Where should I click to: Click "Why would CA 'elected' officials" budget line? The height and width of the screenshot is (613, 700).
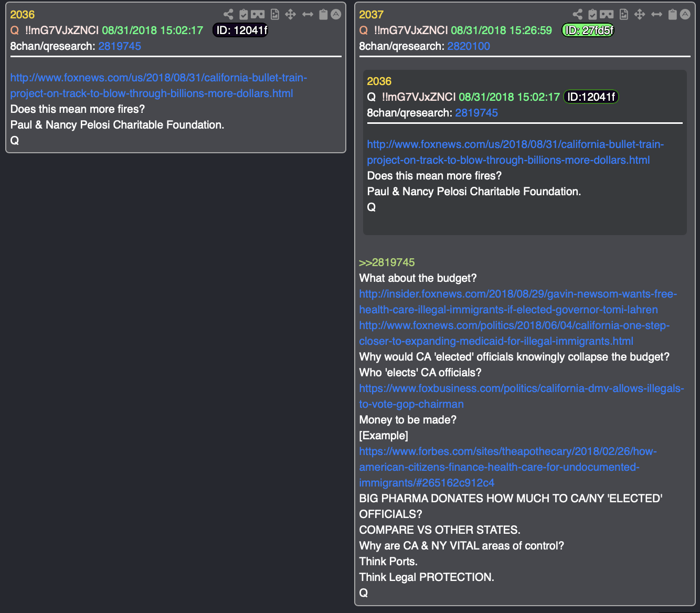click(x=514, y=357)
